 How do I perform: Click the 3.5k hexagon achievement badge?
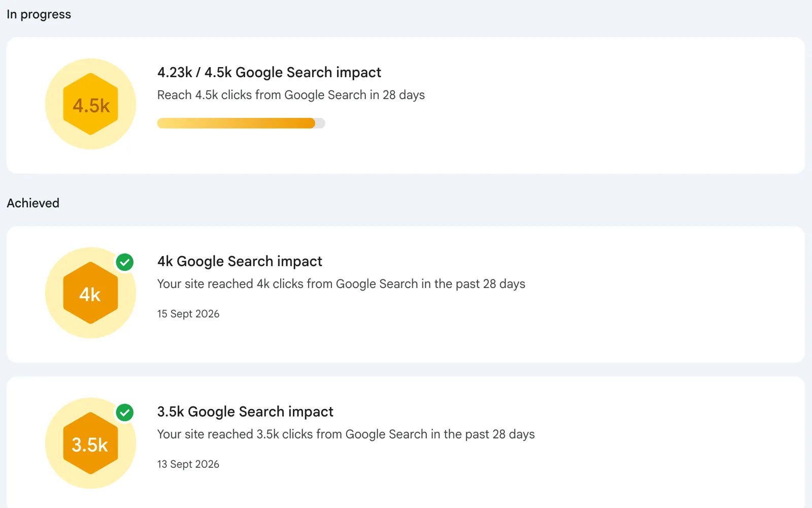(91, 443)
